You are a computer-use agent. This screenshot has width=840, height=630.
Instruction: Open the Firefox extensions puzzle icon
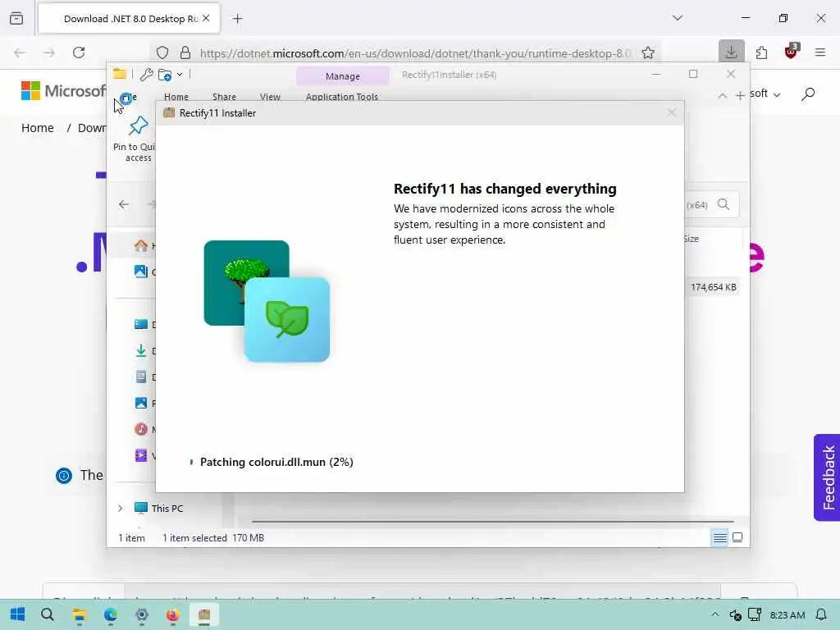click(x=761, y=52)
